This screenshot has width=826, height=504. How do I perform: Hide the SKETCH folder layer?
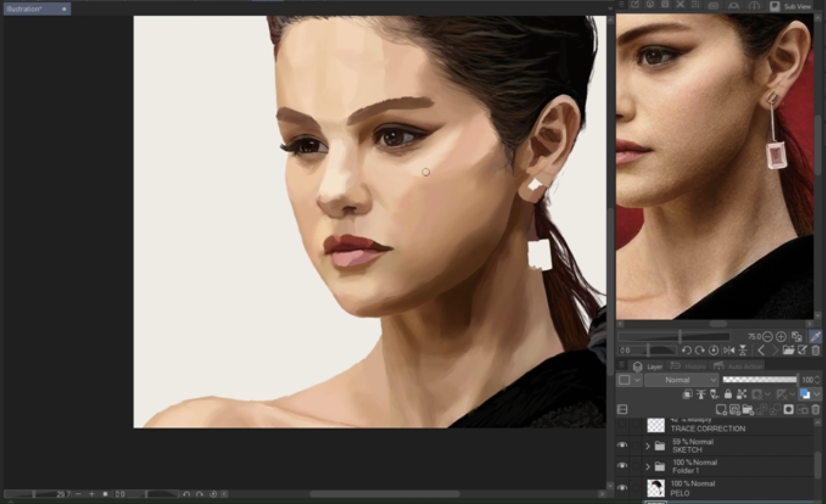622,446
